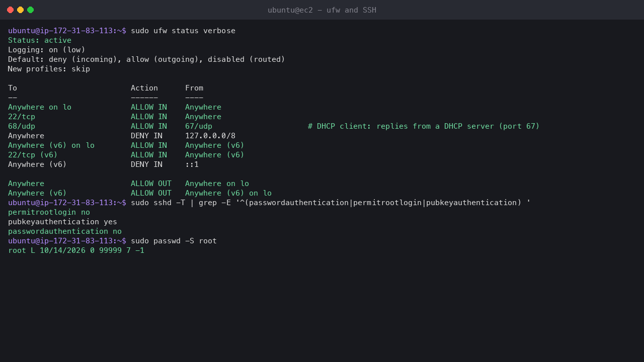Viewport: 644px width, 362px height.
Task: Select the 'permitrootlogin no' output line
Action: [x=49, y=212]
